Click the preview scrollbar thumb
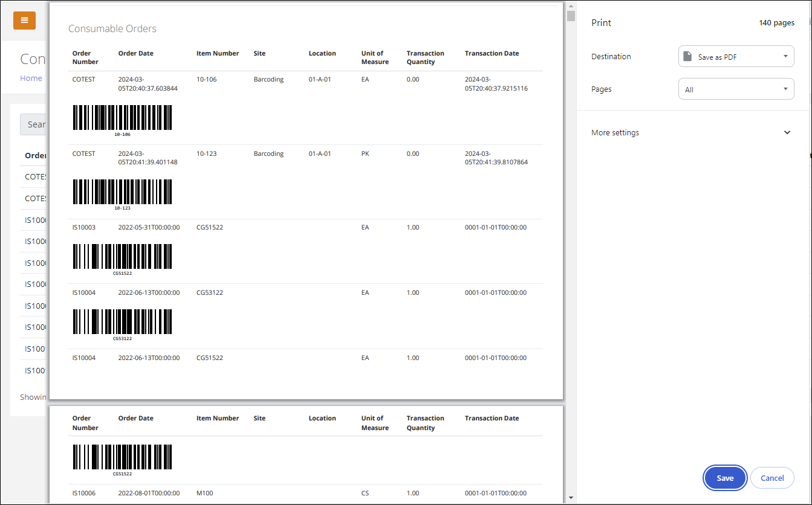812x505 pixels. click(571, 16)
